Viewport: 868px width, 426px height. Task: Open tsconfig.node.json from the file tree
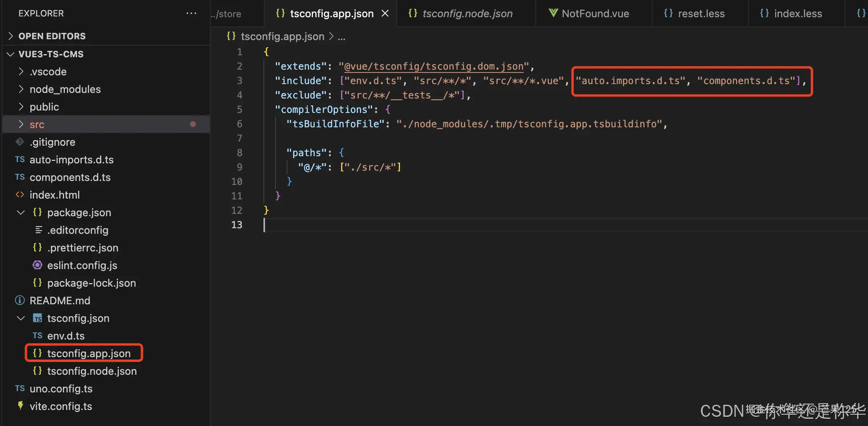coord(92,371)
